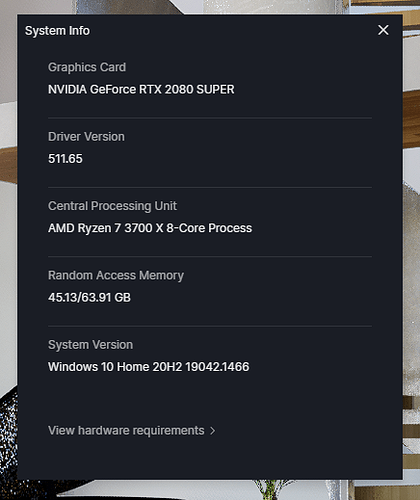The image size is (420, 500).
Task: Select the 45.13/63.91 GB value
Action: (89, 297)
